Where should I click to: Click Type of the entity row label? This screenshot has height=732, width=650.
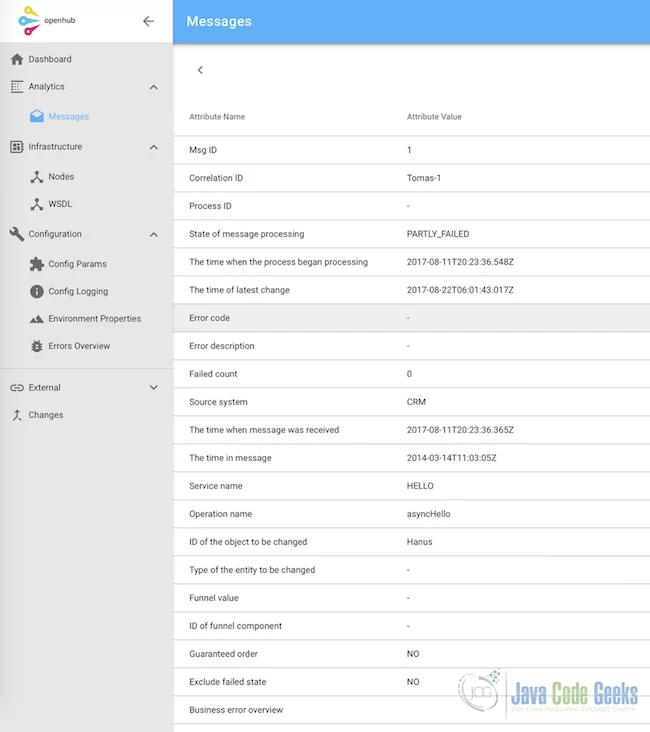(252, 570)
